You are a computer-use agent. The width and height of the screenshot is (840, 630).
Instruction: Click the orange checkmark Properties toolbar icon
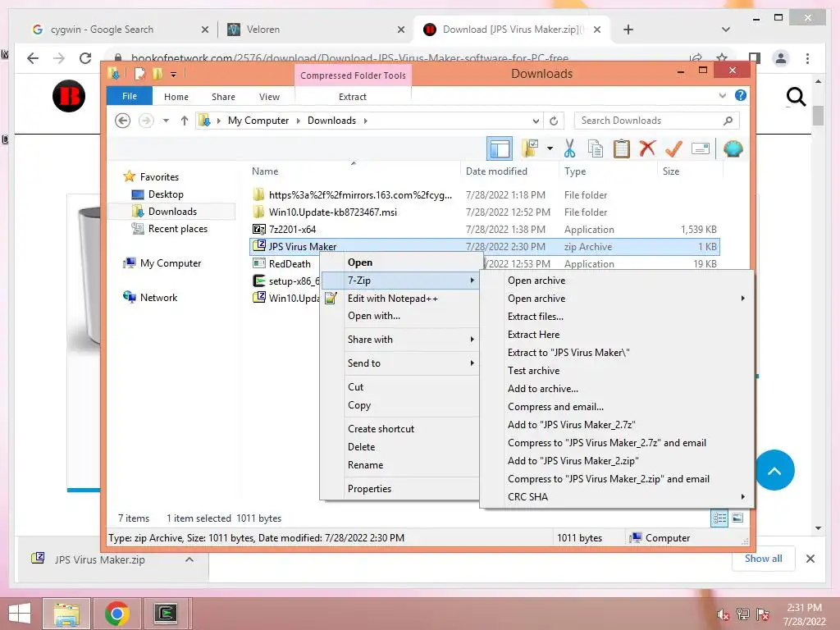click(673, 148)
